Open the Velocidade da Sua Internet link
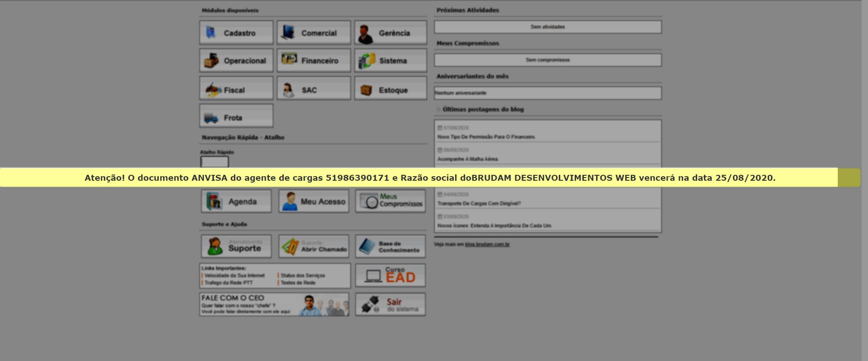 234,275
